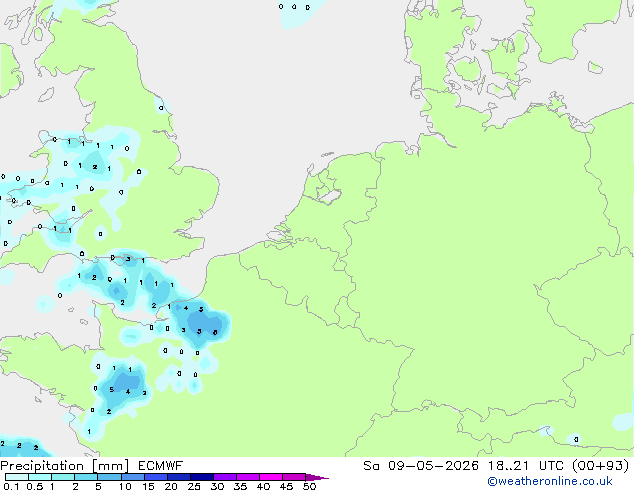Viewport: 634px width, 490px height.
Task: Select the 5 mm blue legend swatch
Action: [109, 477]
